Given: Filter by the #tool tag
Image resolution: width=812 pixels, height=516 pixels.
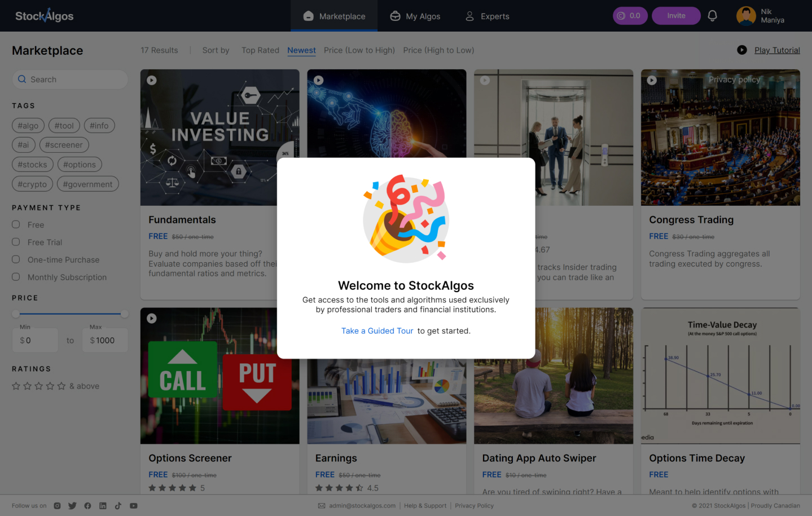Looking at the screenshot, I should pos(64,126).
